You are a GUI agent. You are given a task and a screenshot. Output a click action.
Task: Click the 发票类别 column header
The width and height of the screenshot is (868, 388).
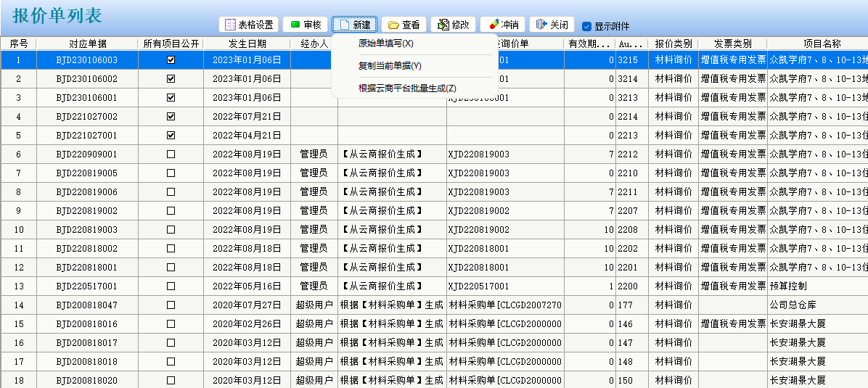[x=732, y=44]
